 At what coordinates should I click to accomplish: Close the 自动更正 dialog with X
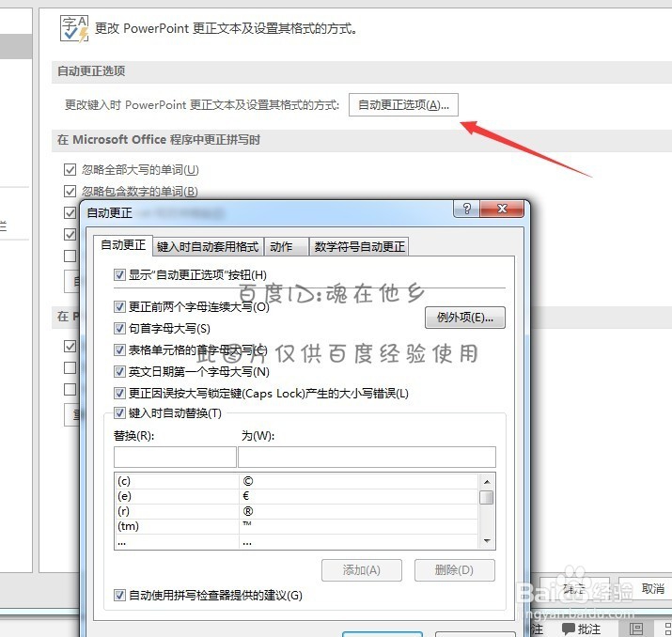(502, 209)
